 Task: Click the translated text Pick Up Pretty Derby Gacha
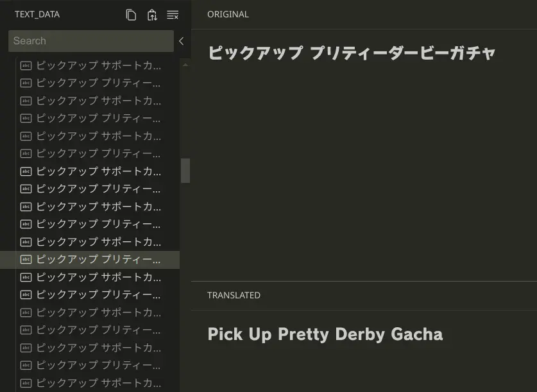325,334
